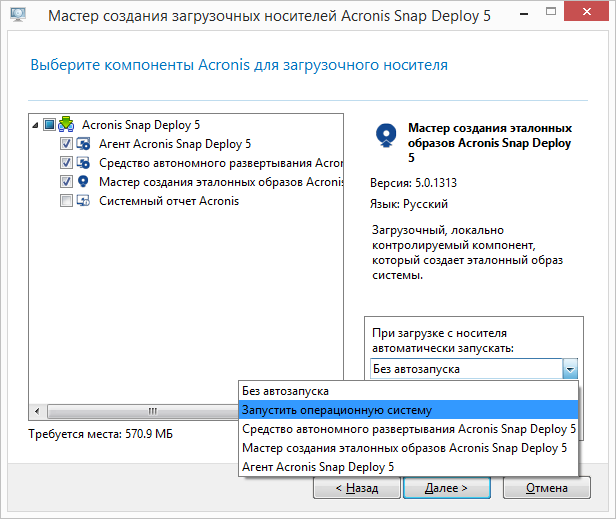
Task: Choose Агент Acronis Snap Deploy 5 dropdown option
Action: (x=408, y=466)
